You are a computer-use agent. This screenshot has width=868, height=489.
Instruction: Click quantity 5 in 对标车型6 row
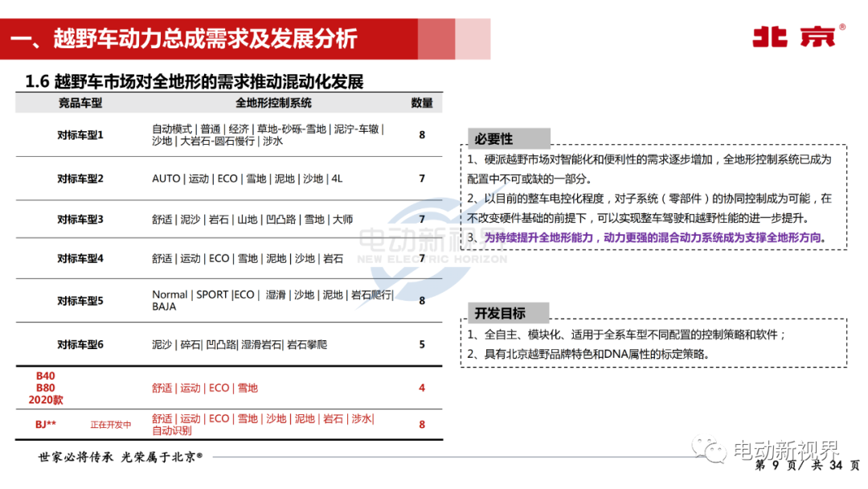422,344
